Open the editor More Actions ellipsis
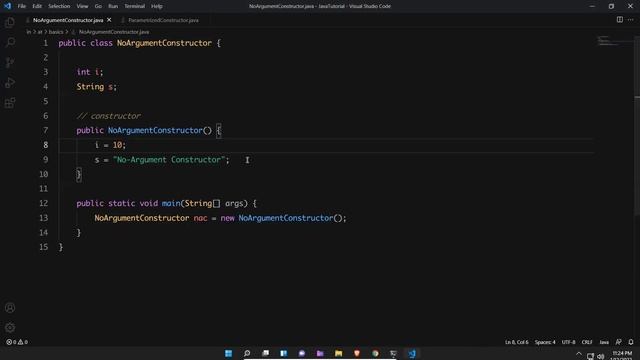The image size is (640, 360). [x=631, y=20]
